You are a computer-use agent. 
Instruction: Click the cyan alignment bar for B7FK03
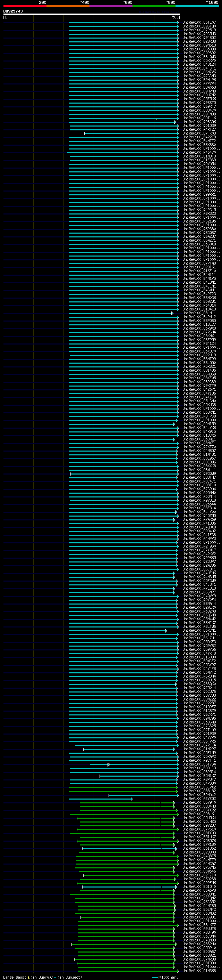click(131, 133)
